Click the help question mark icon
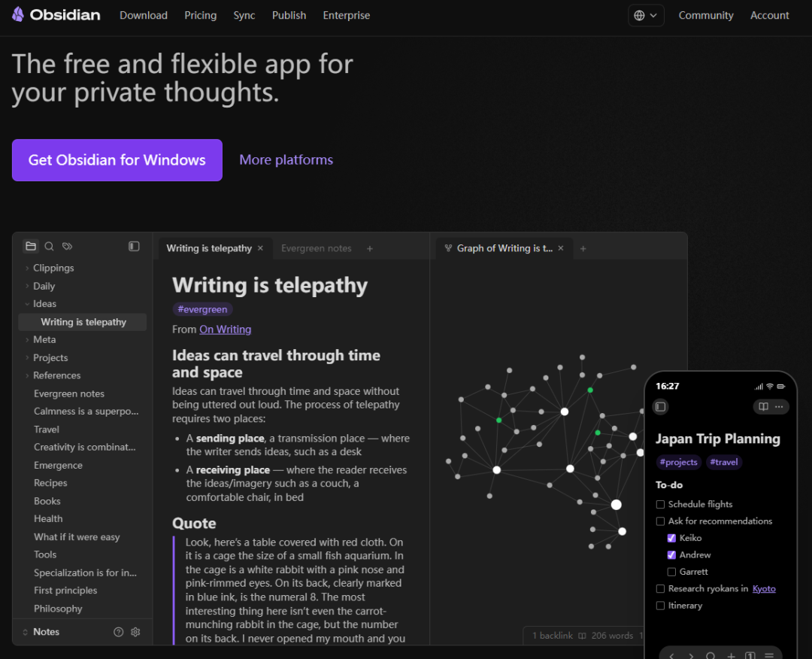 pyautogui.click(x=118, y=632)
